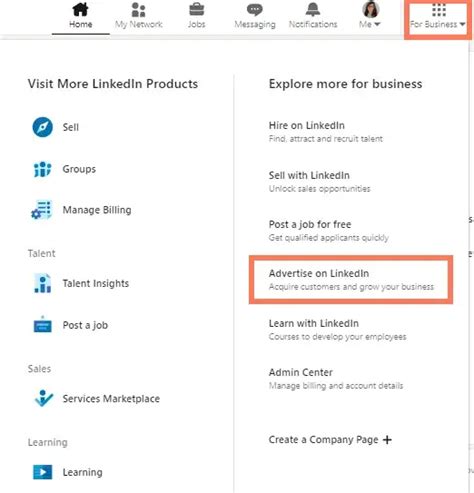This screenshot has height=493, width=474.
Task: Open the Notifications bell icon
Action: (x=313, y=9)
